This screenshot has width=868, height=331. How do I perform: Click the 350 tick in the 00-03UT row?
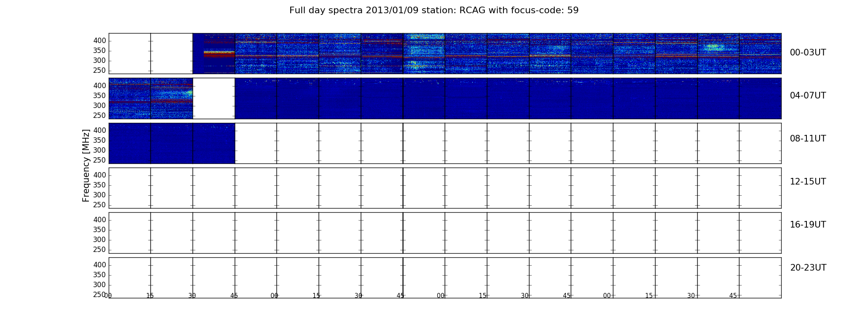99,51
